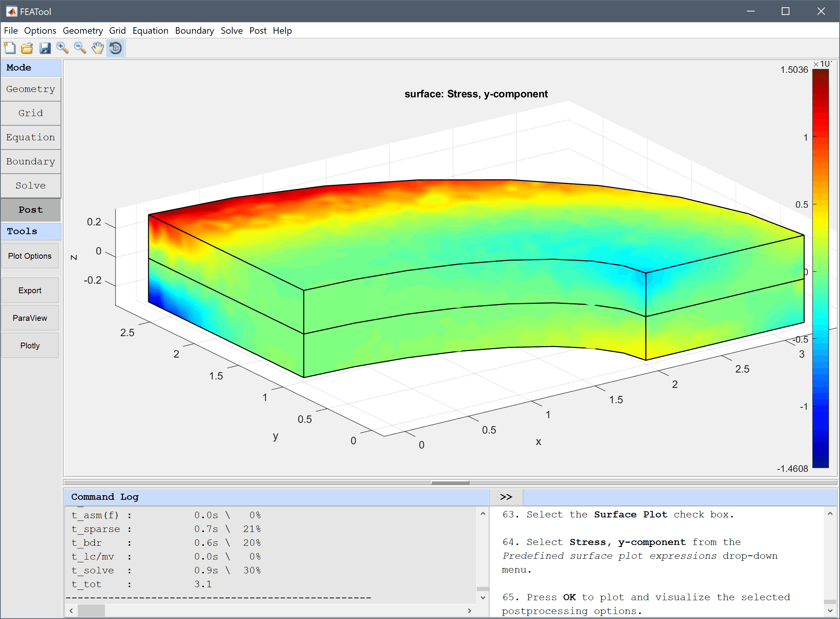Image resolution: width=840 pixels, height=619 pixels.
Task: Click the Zoom Out icon in toolbar
Action: 79,48
